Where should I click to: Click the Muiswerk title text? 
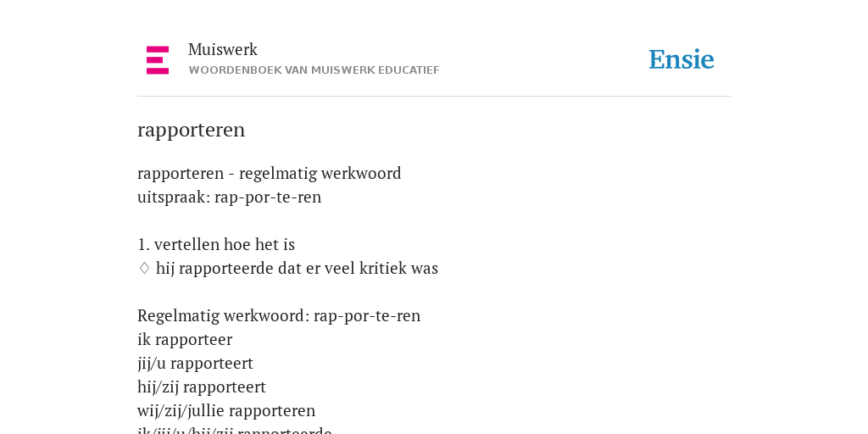point(223,49)
